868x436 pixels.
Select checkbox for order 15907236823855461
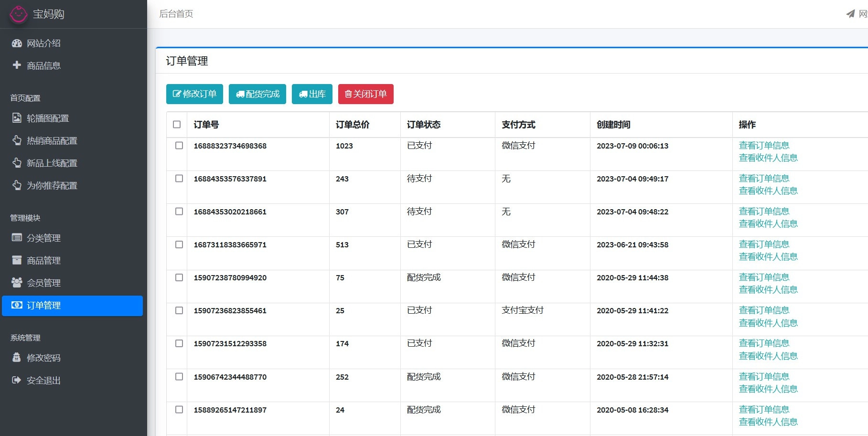179,310
